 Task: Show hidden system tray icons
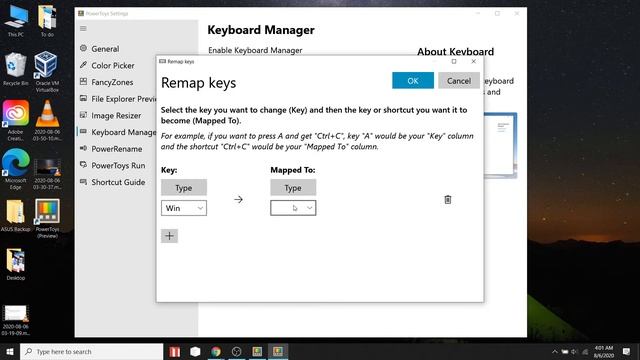pos(554,351)
